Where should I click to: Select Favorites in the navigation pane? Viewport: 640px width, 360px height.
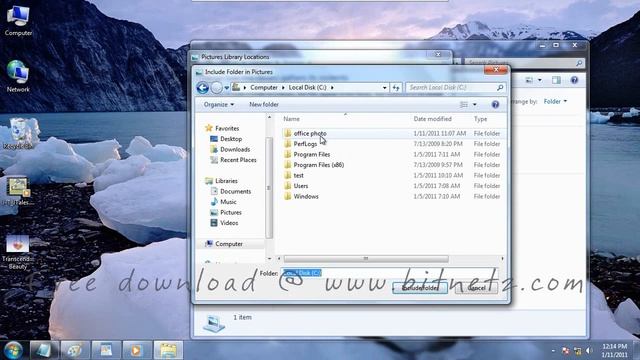tap(227, 128)
